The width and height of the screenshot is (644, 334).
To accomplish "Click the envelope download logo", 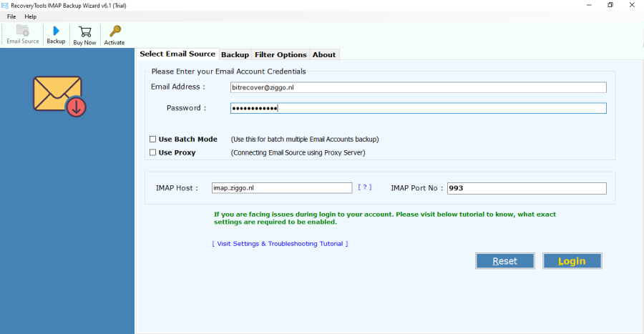I will coord(59,96).
